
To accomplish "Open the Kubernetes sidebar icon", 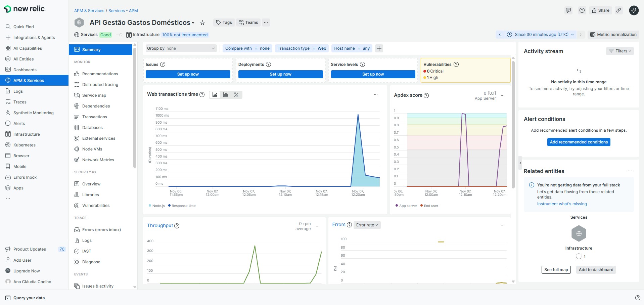I will [8, 145].
